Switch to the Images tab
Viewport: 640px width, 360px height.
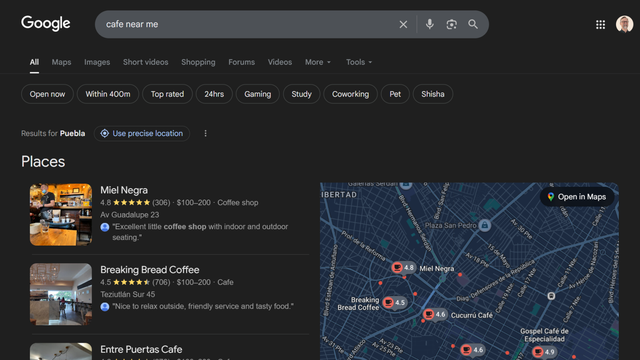97,62
